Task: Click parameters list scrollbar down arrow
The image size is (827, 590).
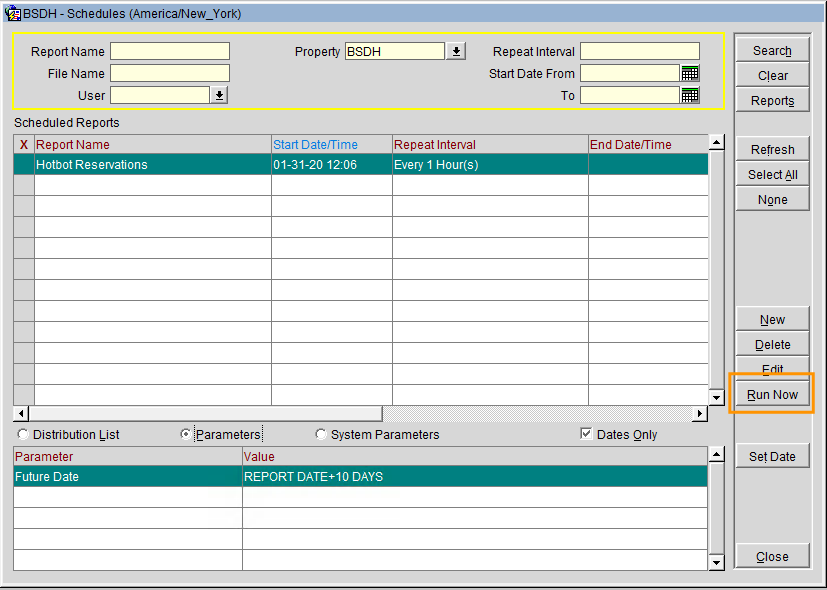Action: 716,563
